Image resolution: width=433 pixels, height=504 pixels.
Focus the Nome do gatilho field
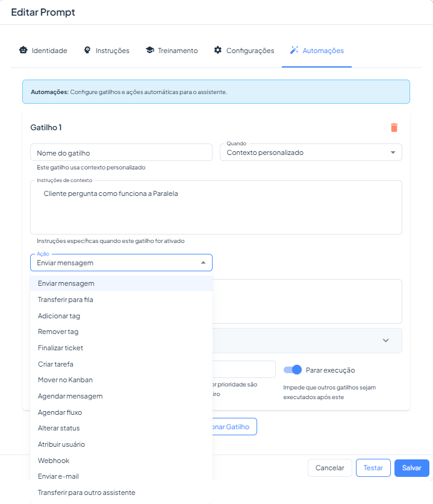(121, 153)
